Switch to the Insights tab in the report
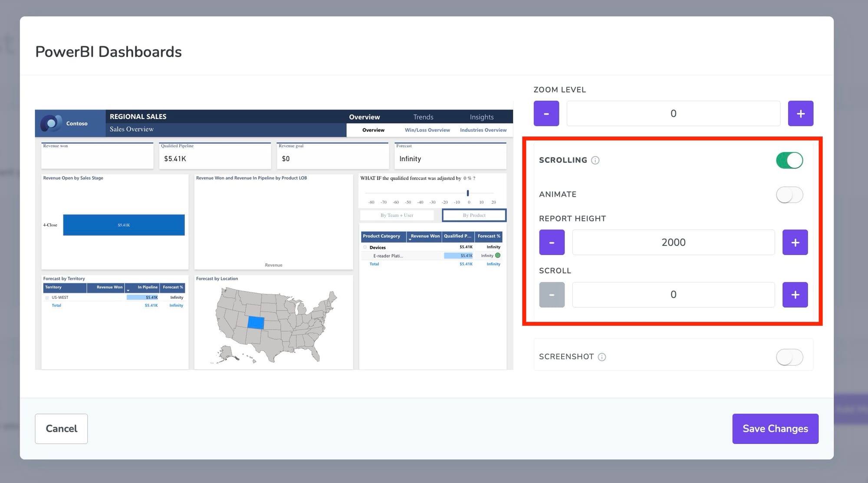The width and height of the screenshot is (868, 483). [x=482, y=117]
